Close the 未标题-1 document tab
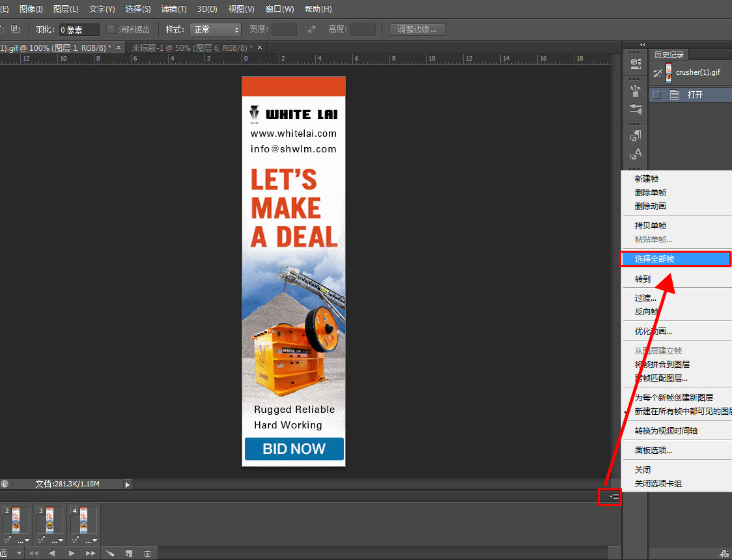This screenshot has width=732, height=560. point(260,48)
